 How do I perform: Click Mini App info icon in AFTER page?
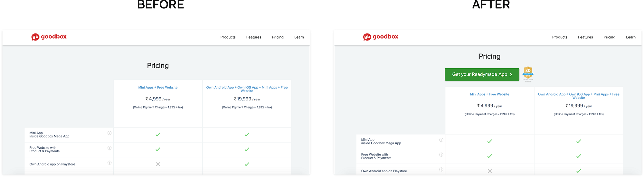(x=441, y=140)
